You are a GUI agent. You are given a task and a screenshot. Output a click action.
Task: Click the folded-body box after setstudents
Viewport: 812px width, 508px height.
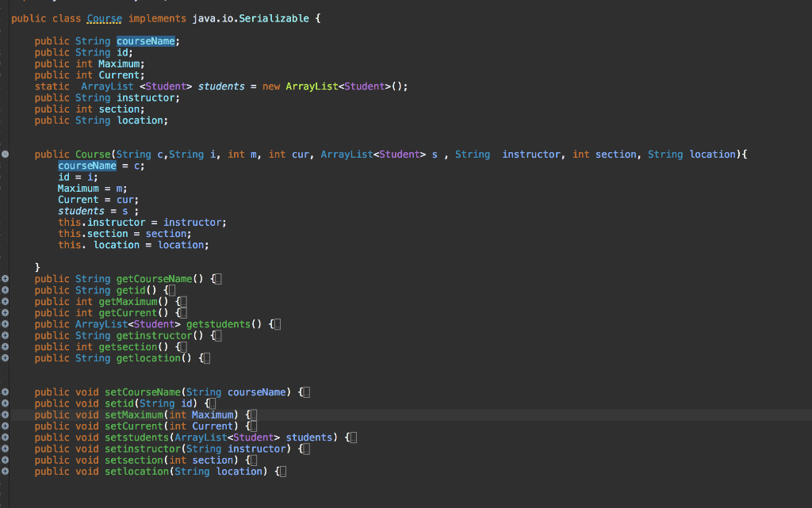(x=353, y=438)
